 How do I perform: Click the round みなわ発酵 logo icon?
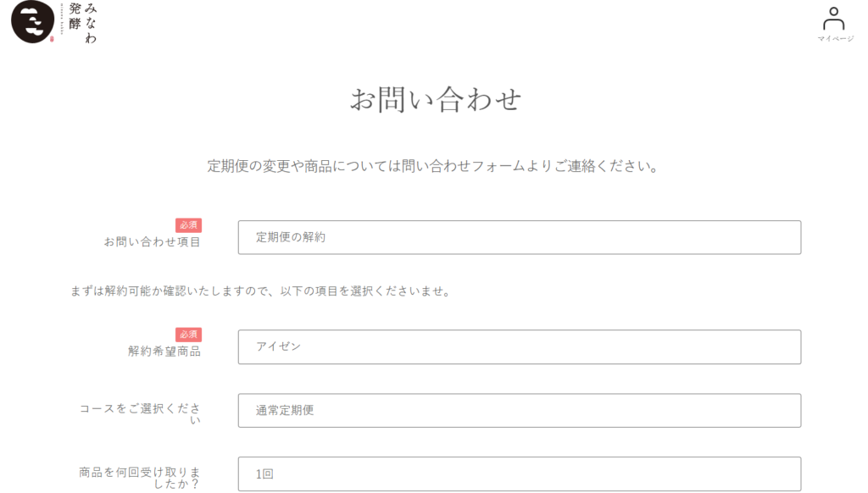pos(33,21)
